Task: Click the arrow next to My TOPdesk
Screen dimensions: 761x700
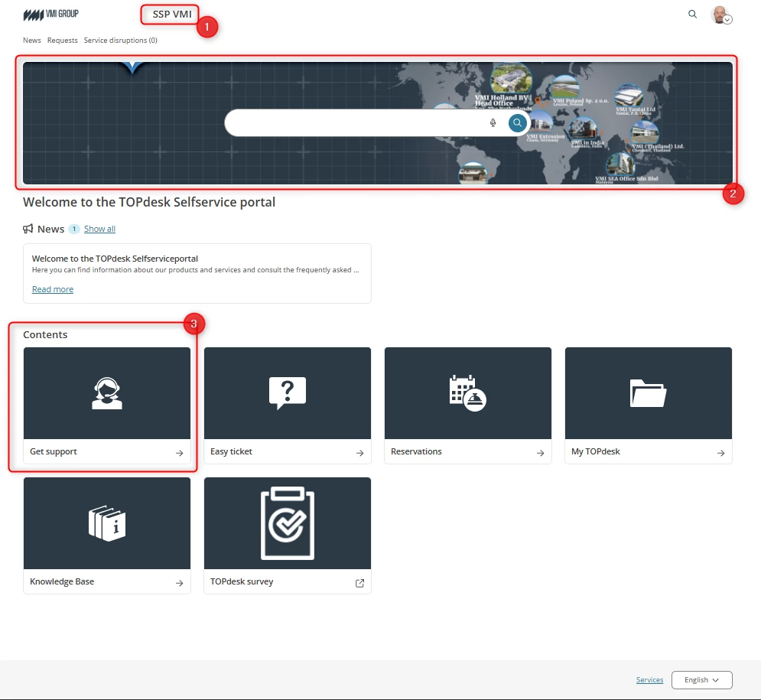Action: click(721, 453)
